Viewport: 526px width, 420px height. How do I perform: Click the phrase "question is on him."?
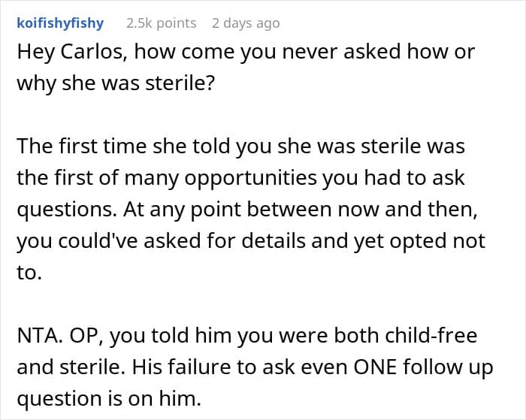108,398
